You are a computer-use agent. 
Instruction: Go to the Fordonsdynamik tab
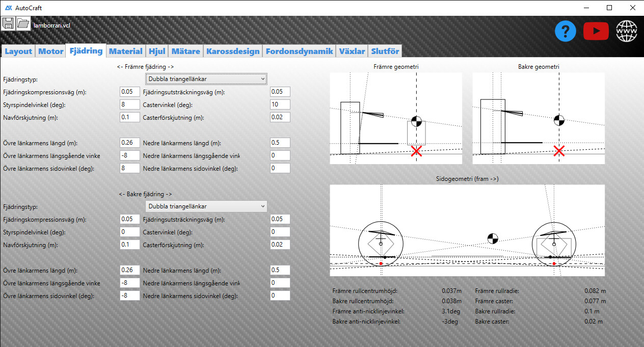299,51
